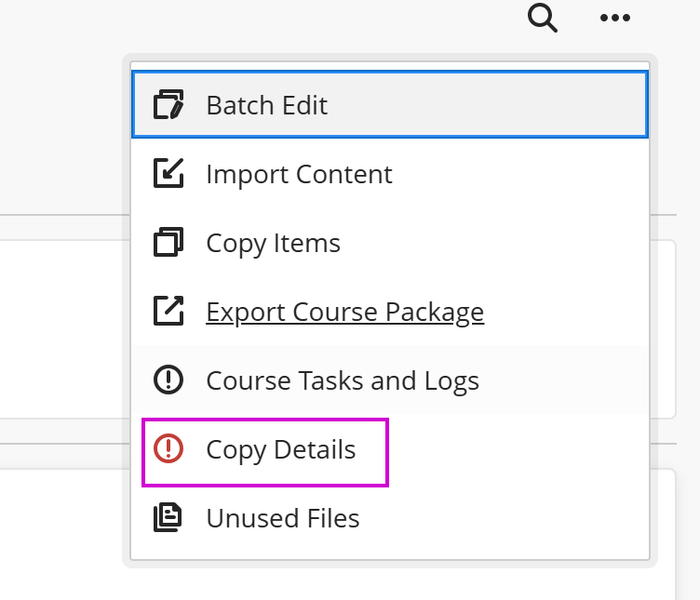This screenshot has width=700, height=600.
Task: Click the Course Tasks and Logs exclamation icon
Action: [168, 380]
